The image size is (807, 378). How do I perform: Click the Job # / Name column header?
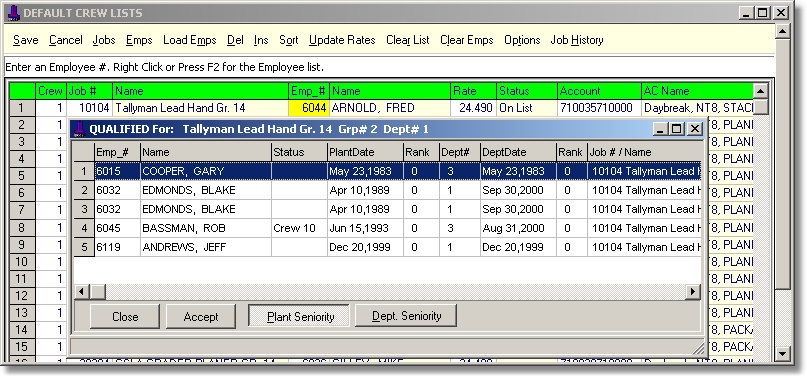click(644, 152)
